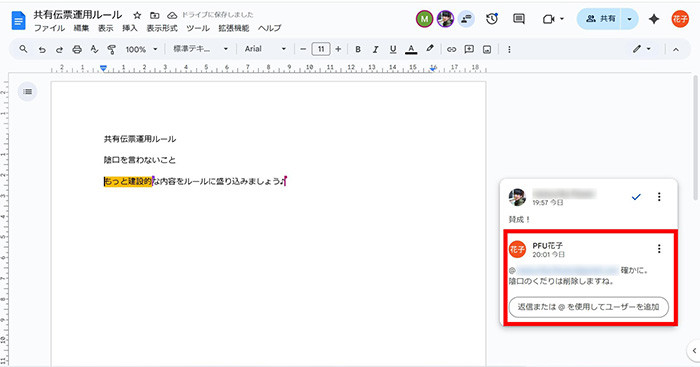Open the 表示 menu

tap(106, 28)
